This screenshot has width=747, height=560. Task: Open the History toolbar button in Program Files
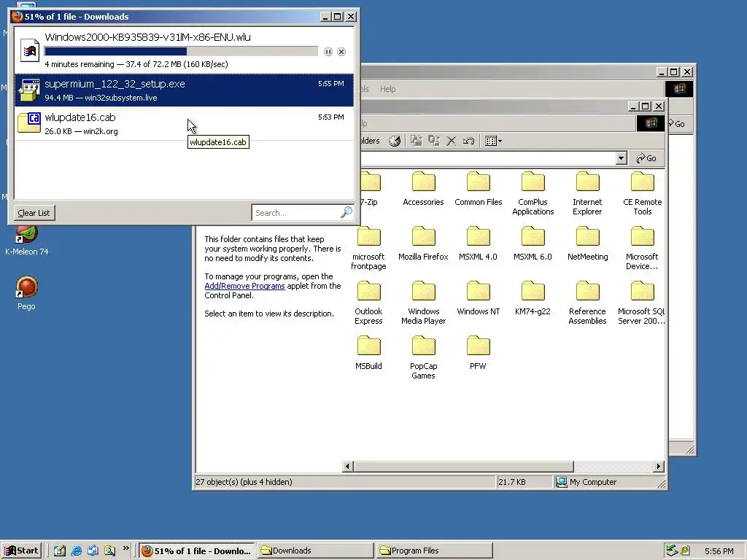coord(395,141)
